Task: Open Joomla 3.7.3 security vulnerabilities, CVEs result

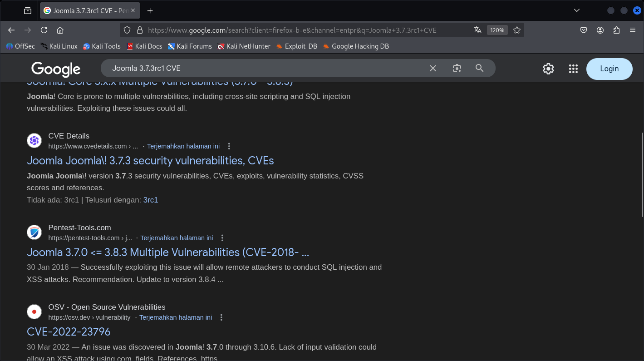Action: [x=150, y=160]
